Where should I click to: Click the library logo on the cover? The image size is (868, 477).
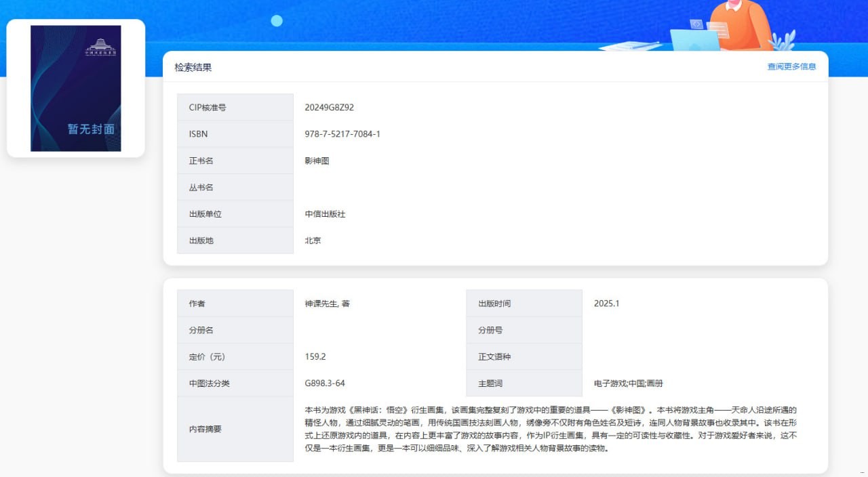coord(100,47)
